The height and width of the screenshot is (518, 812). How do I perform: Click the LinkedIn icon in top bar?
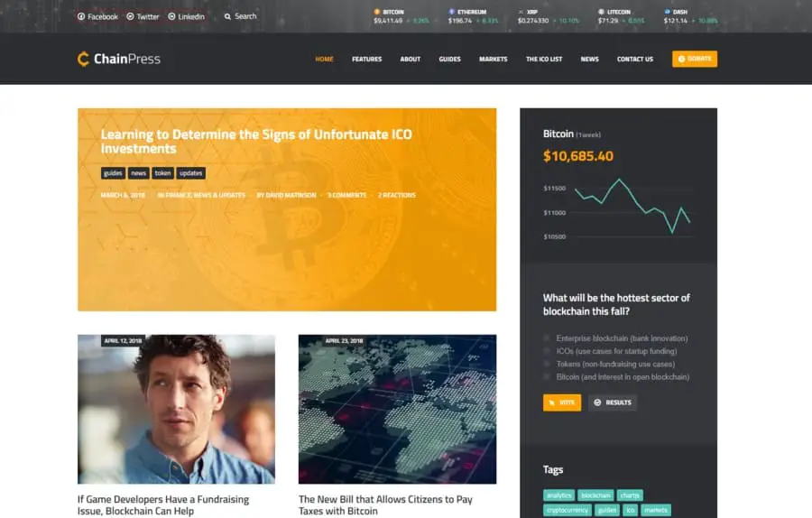tap(172, 16)
